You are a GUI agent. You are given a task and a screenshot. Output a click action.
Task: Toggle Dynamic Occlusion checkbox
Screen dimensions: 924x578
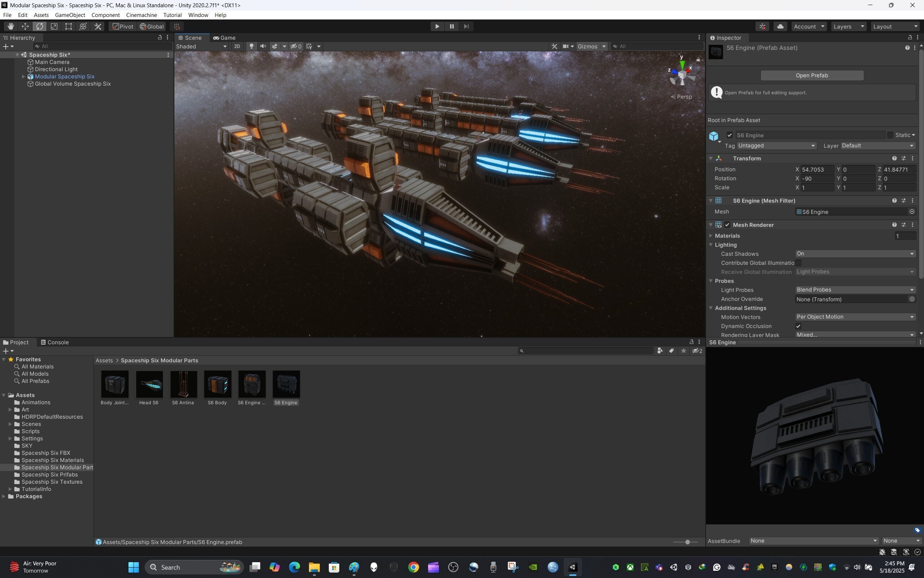click(x=798, y=326)
